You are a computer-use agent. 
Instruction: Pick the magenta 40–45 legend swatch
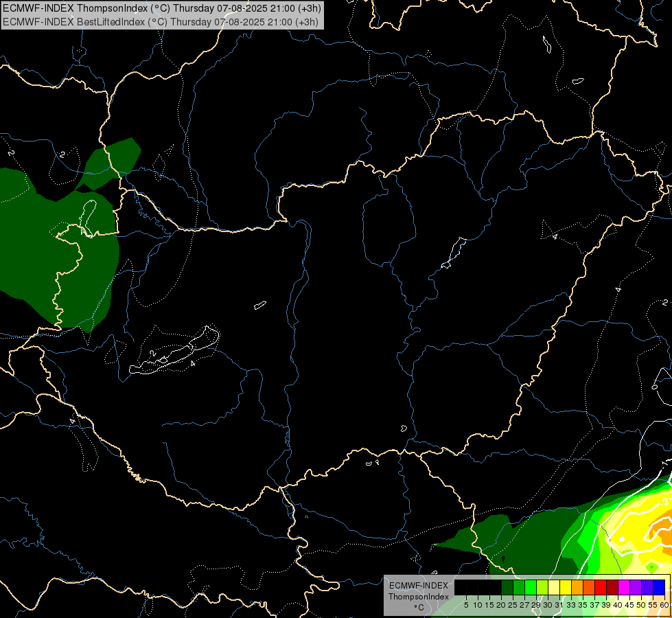[624, 587]
